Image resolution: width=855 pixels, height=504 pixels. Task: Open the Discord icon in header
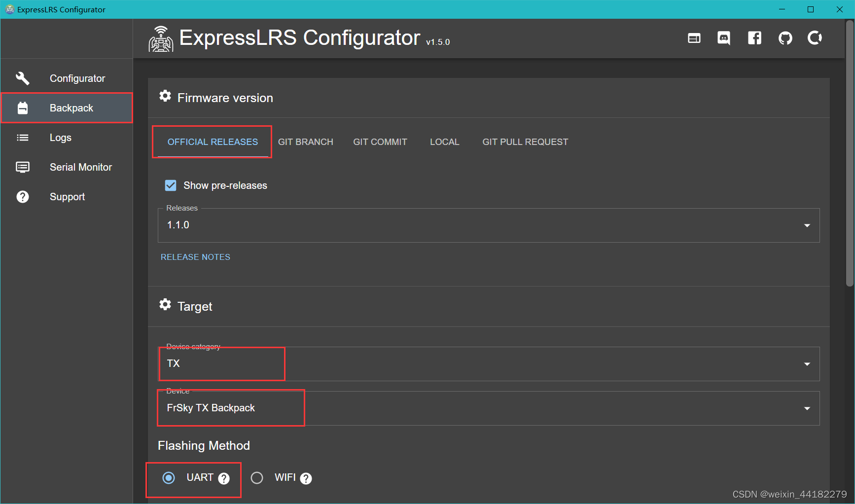pyautogui.click(x=724, y=38)
